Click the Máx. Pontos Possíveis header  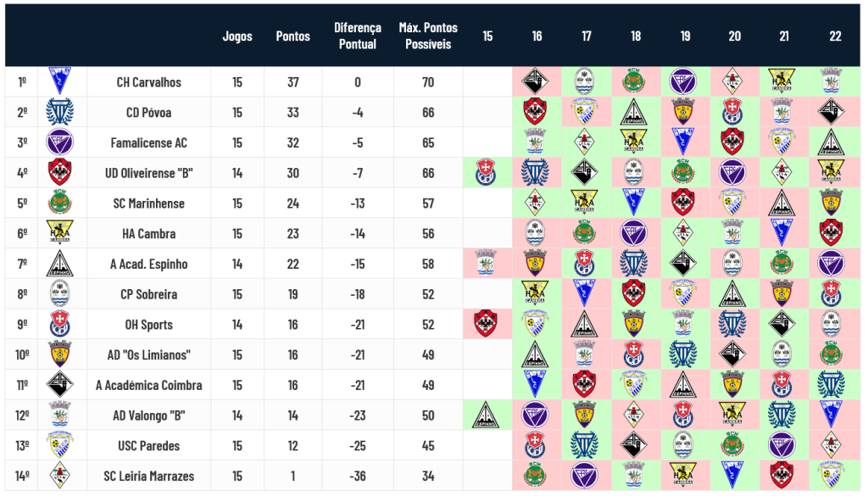click(x=428, y=36)
